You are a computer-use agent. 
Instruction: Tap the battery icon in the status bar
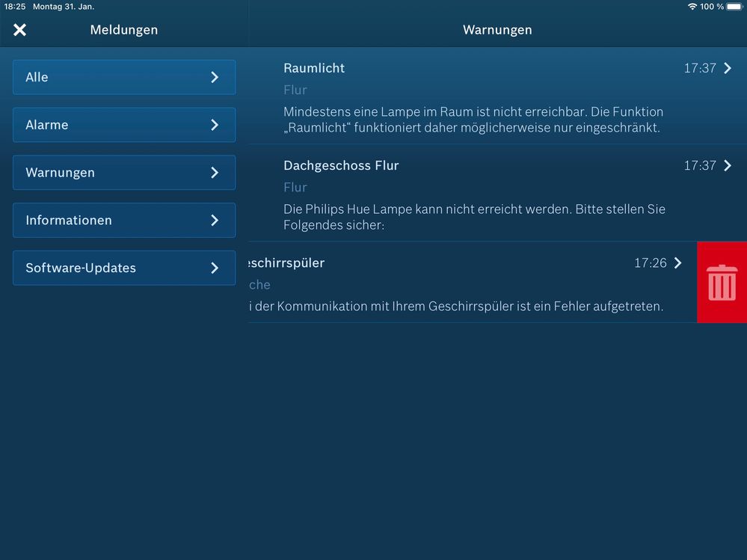(734, 7)
